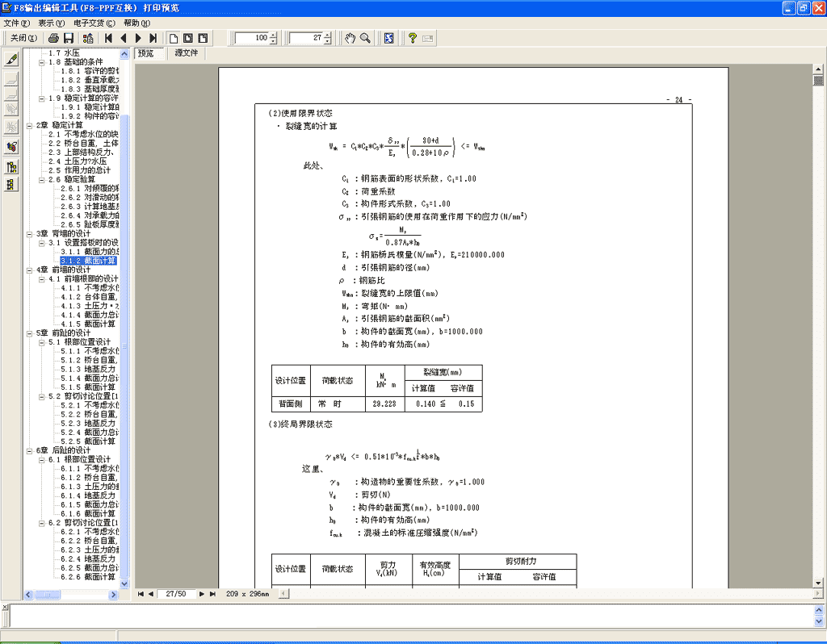Click the greyed-out icon beside the help icon
This screenshot has height=644, width=827.
tap(428, 38)
